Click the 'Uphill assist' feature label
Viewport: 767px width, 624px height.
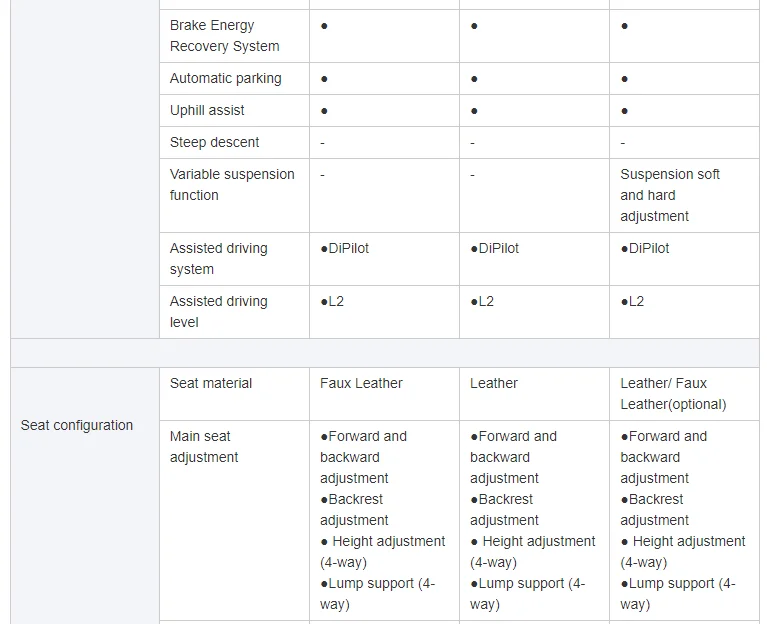[207, 110]
